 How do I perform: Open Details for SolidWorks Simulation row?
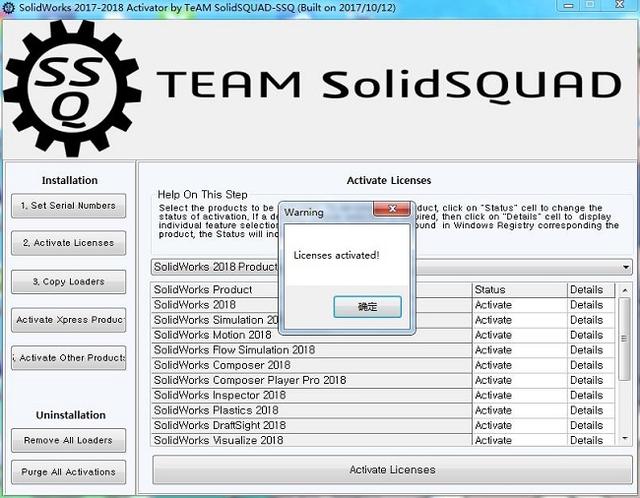click(x=591, y=320)
